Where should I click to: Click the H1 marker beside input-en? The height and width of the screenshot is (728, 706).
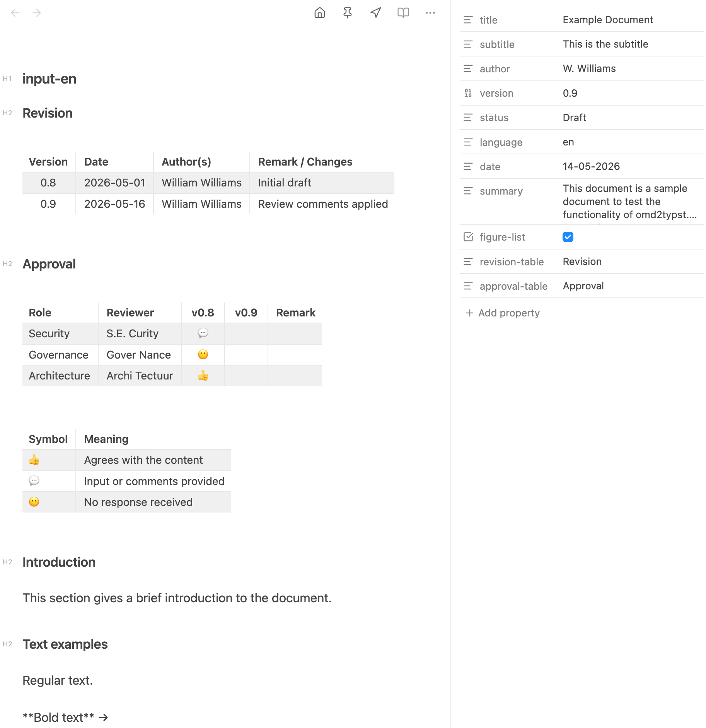click(7, 79)
